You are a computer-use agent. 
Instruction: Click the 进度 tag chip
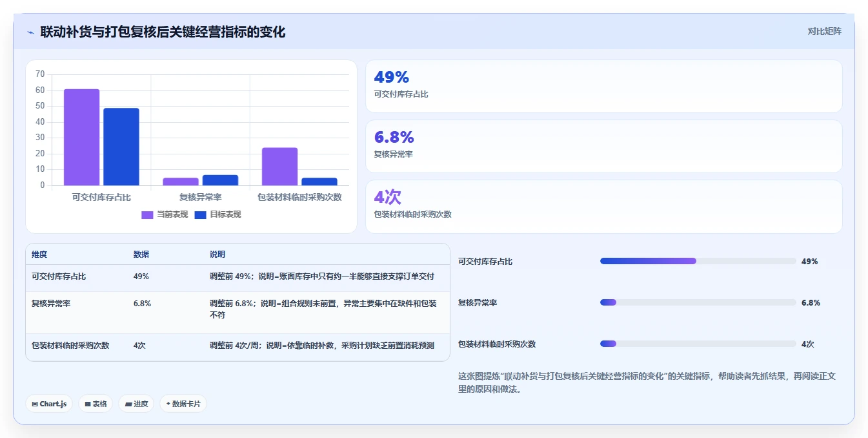coord(136,404)
